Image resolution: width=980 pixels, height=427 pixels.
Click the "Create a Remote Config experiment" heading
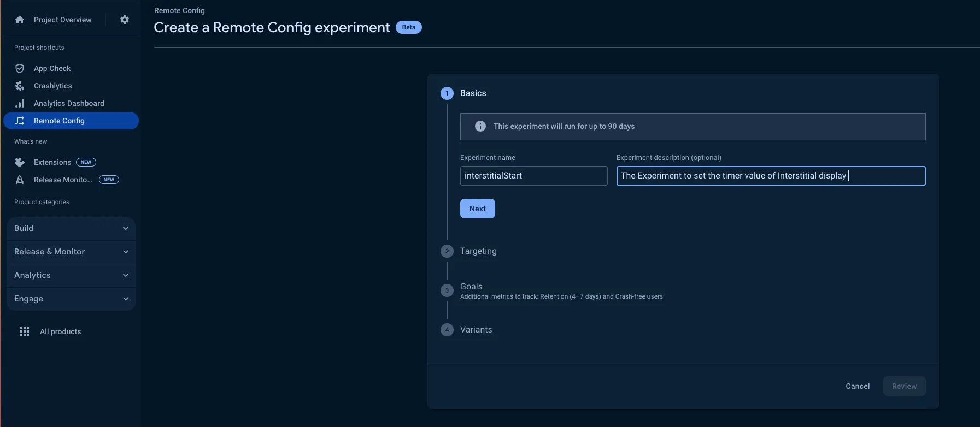coord(272,27)
